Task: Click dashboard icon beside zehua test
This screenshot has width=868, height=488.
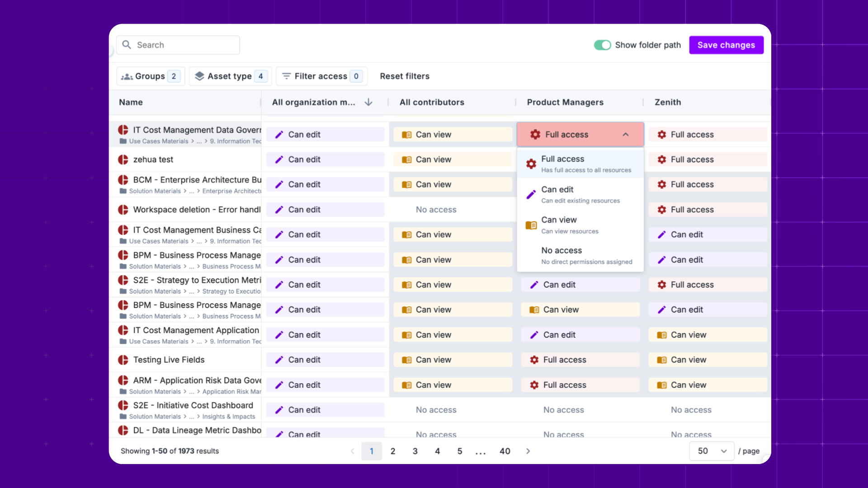Action: tap(123, 160)
